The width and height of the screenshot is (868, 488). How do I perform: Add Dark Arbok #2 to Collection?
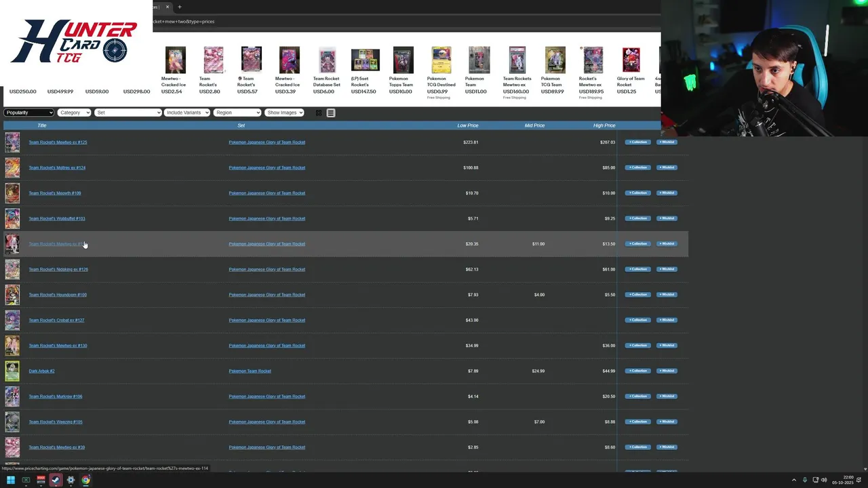[637, 371]
